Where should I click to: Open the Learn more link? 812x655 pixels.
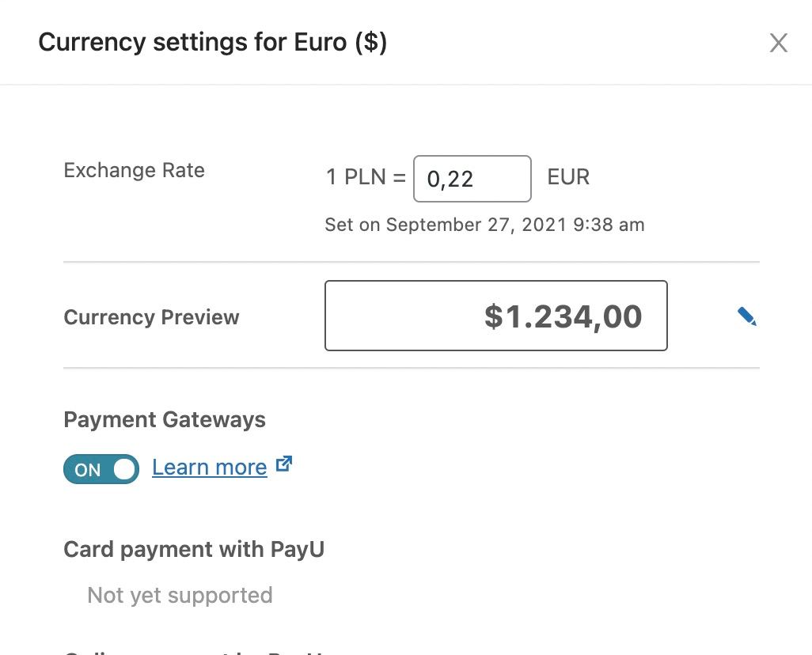[210, 468]
